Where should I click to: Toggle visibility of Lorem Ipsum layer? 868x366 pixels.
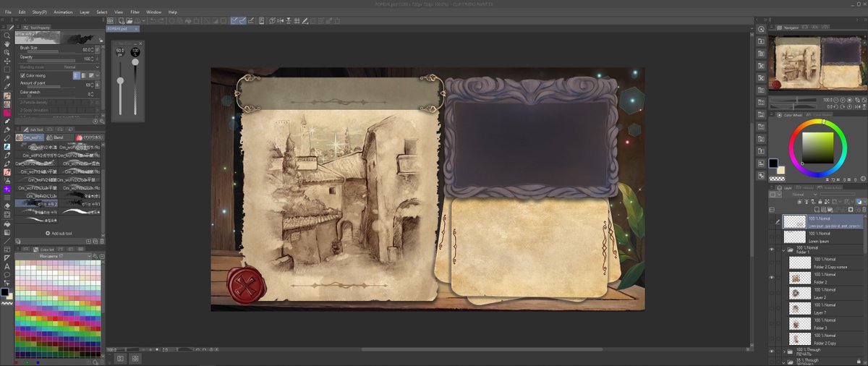772,237
